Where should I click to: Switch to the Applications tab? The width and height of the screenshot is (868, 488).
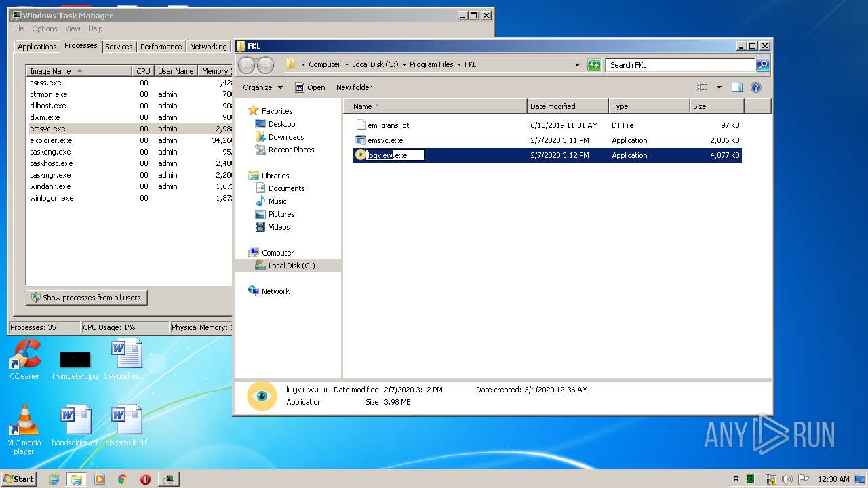coord(37,47)
